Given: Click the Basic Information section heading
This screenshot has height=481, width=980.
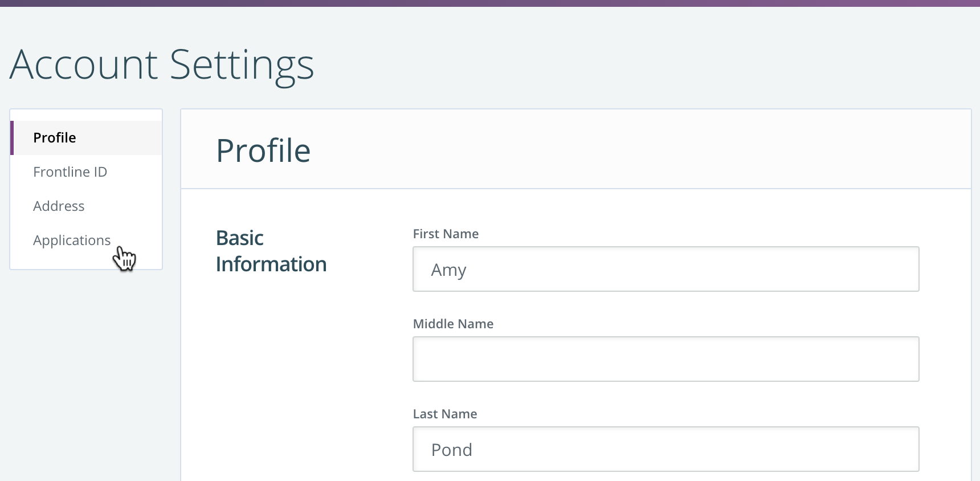Looking at the screenshot, I should 271,251.
